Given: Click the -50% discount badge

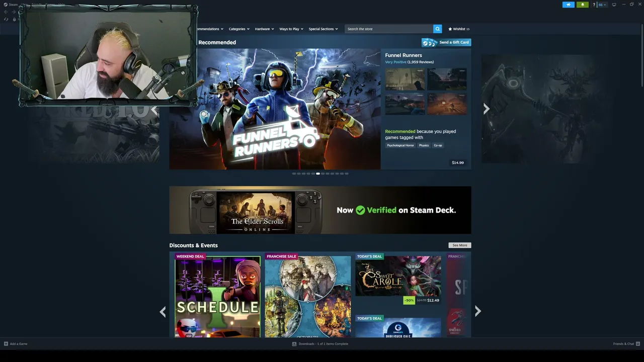Looking at the screenshot, I should click(409, 300).
